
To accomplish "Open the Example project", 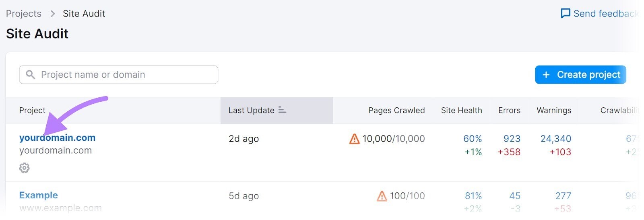I will [39, 195].
